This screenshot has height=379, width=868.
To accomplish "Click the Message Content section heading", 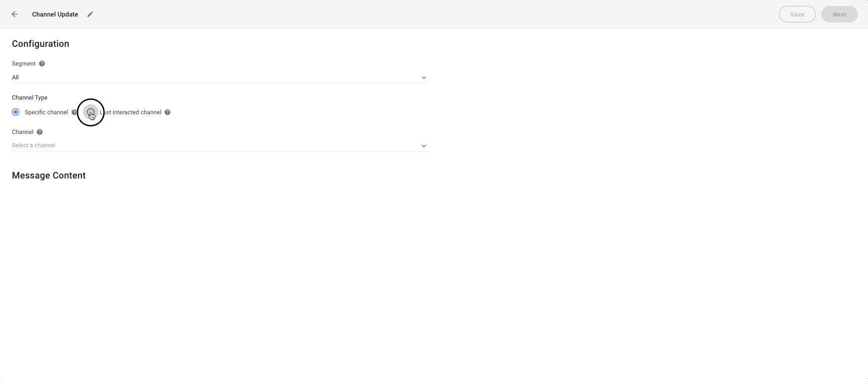I will [x=49, y=176].
